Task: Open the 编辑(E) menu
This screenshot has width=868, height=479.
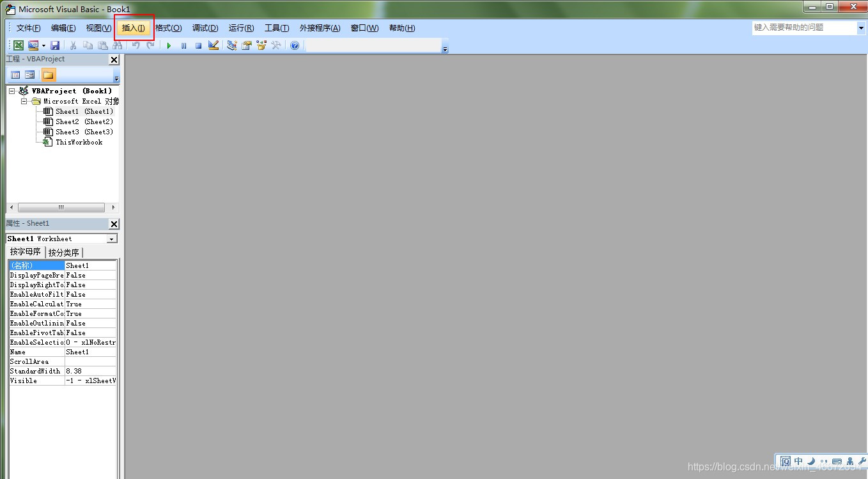Action: [63, 28]
